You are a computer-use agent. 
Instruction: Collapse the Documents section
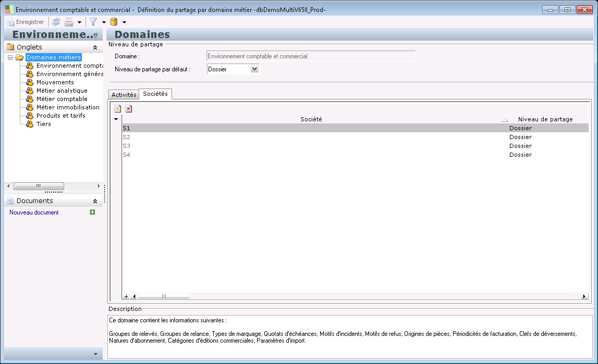click(95, 201)
